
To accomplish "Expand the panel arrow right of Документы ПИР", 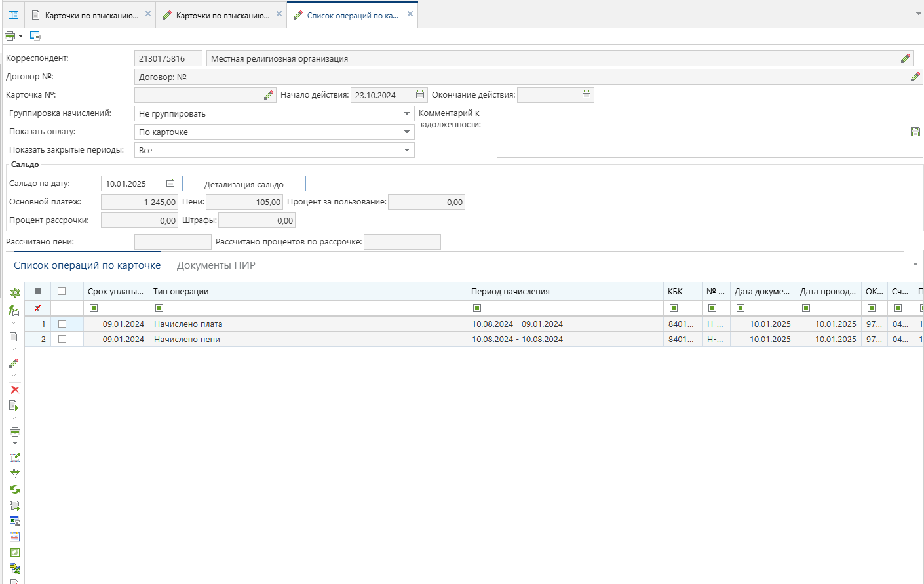I will click(x=915, y=265).
